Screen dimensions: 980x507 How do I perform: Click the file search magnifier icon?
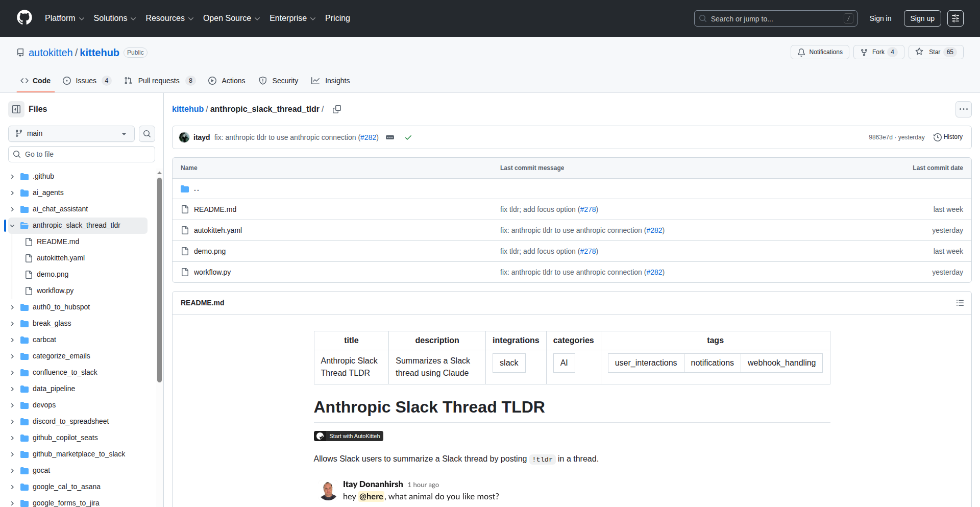pos(147,134)
